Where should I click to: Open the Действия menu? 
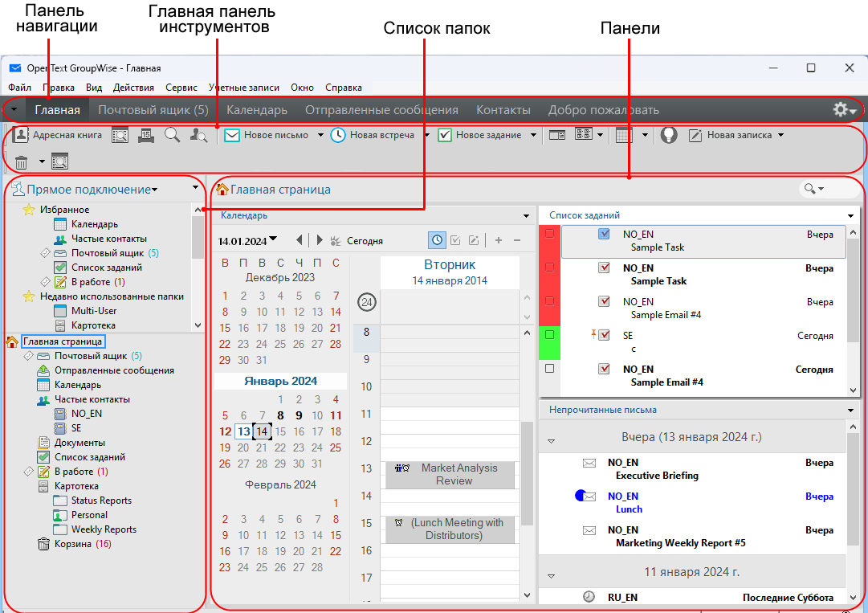(x=133, y=88)
